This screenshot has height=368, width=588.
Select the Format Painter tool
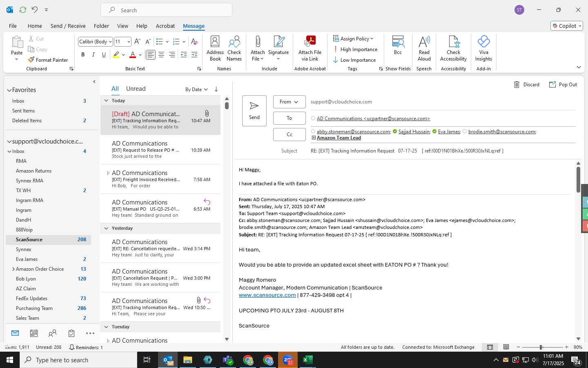48,60
